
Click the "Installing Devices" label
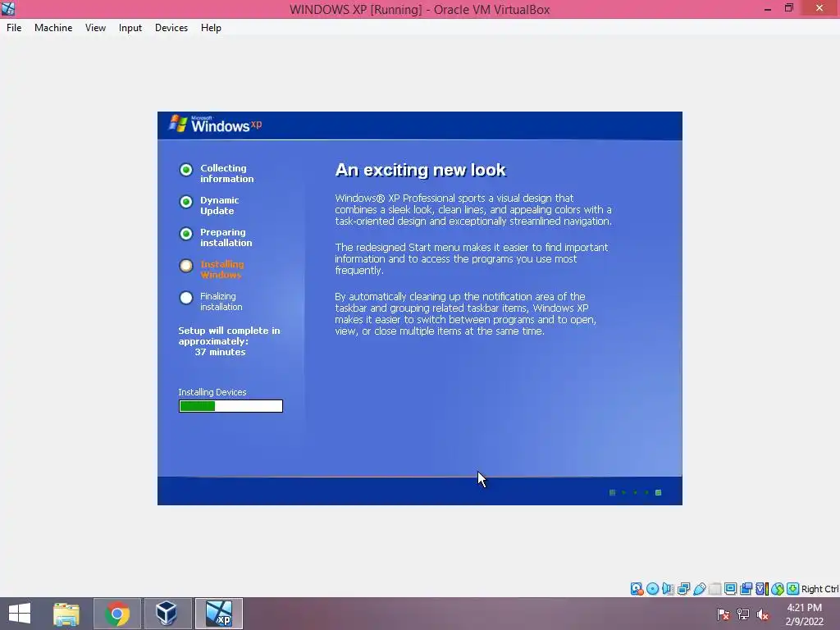pos(212,392)
